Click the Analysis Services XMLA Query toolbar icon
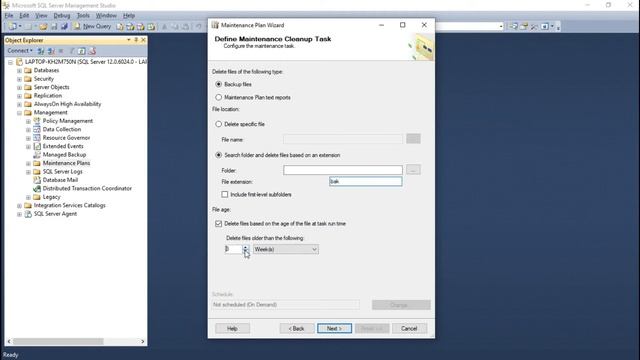This screenshot has height=360, width=640. [151, 27]
